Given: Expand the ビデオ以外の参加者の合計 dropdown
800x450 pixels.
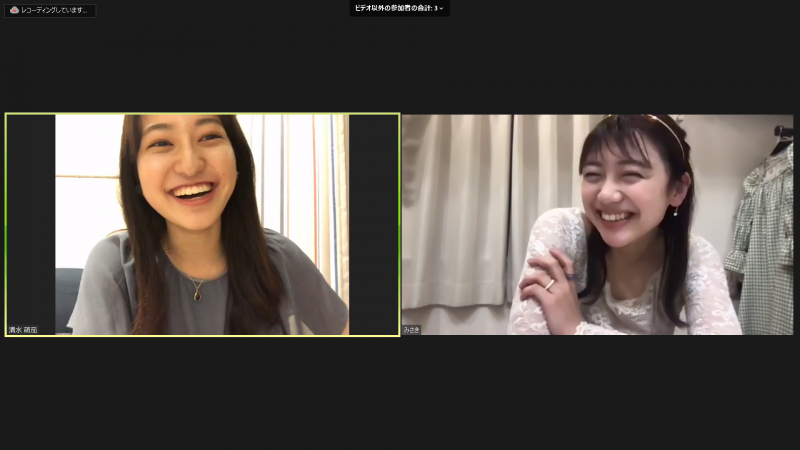Looking at the screenshot, I should click(x=399, y=8).
